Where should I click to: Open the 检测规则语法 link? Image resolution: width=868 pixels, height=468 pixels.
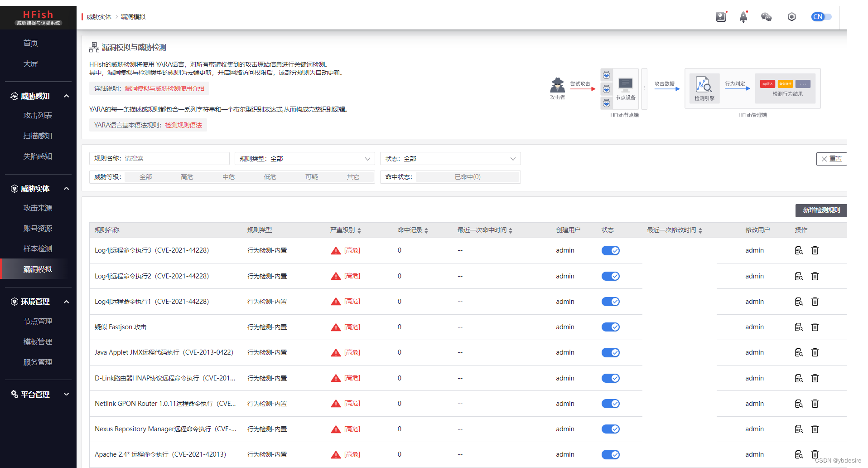pyautogui.click(x=183, y=125)
